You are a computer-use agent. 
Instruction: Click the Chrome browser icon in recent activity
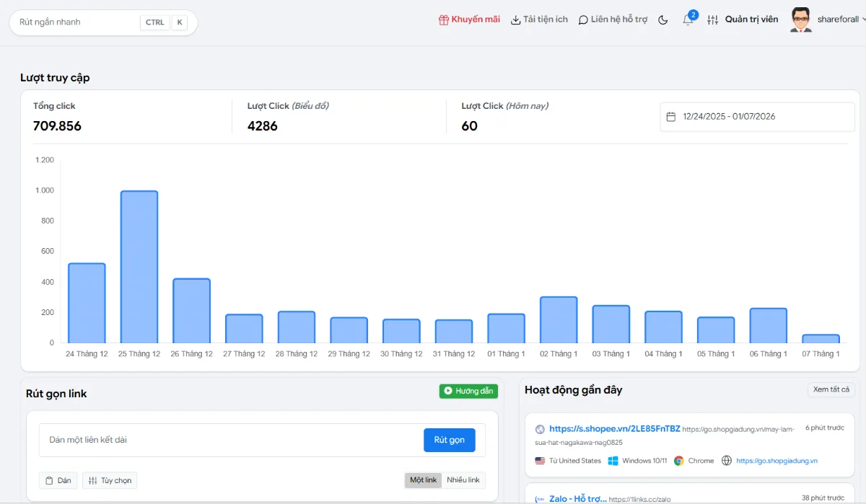pyautogui.click(x=679, y=460)
